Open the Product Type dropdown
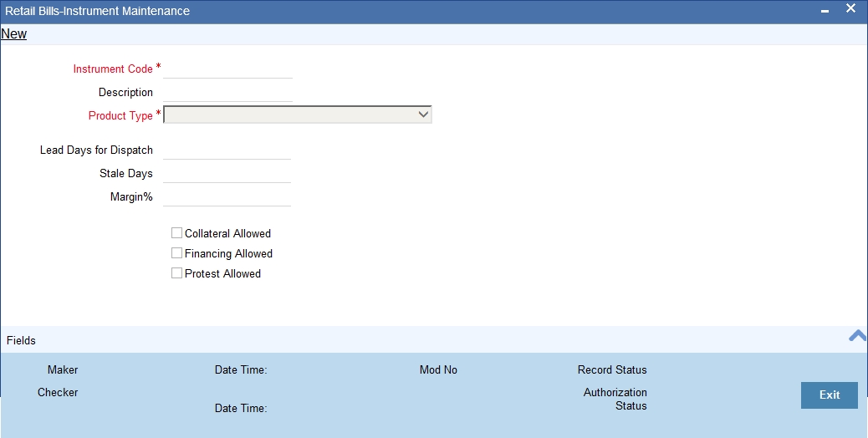The image size is (868, 438). click(298, 115)
